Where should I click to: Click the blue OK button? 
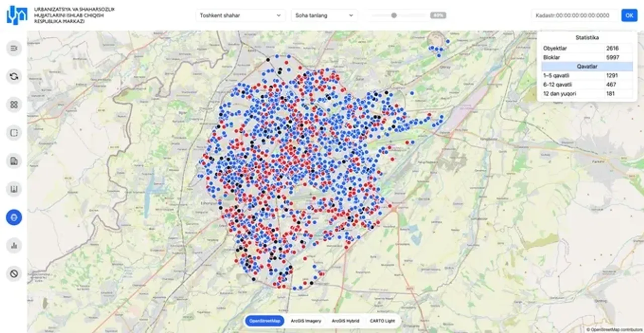coord(629,15)
